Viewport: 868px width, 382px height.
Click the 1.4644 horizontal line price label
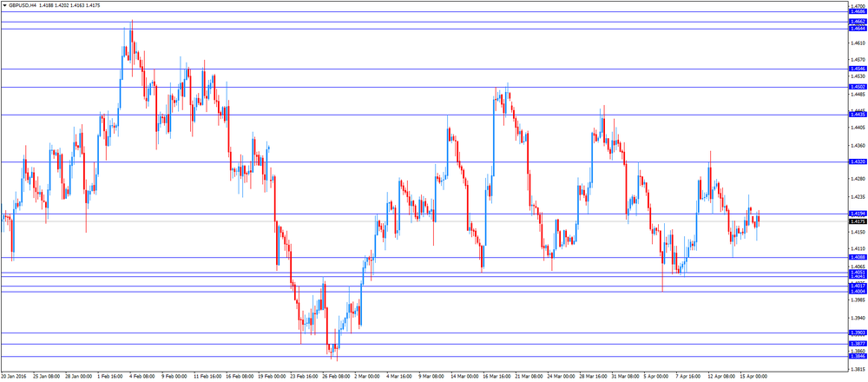858,29
